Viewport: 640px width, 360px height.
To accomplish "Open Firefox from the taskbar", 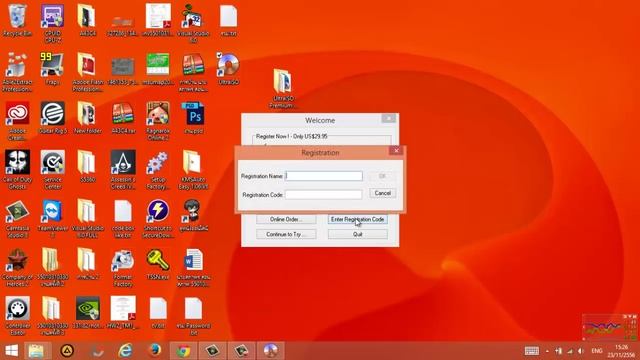I will 155,351.
